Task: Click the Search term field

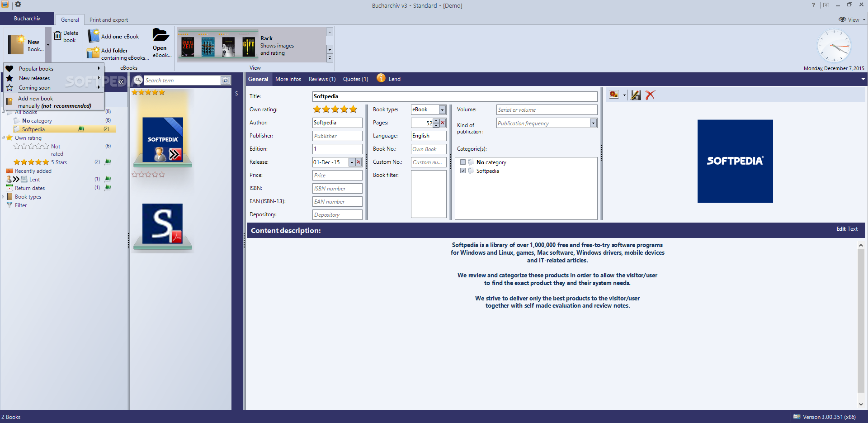Action: pos(182,80)
